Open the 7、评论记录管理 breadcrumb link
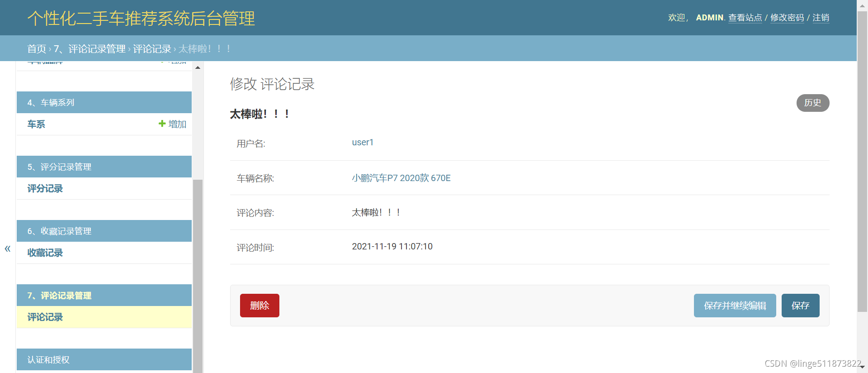 coord(90,48)
